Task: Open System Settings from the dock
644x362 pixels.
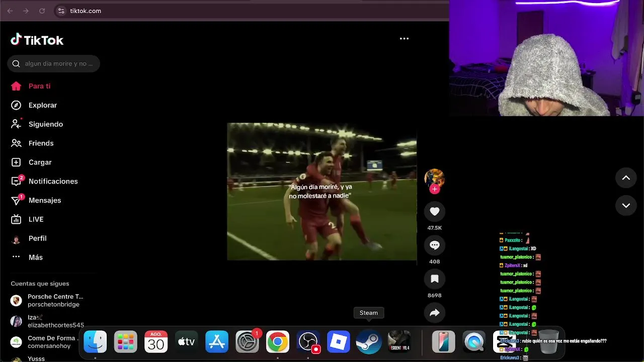Action: pyautogui.click(x=247, y=342)
